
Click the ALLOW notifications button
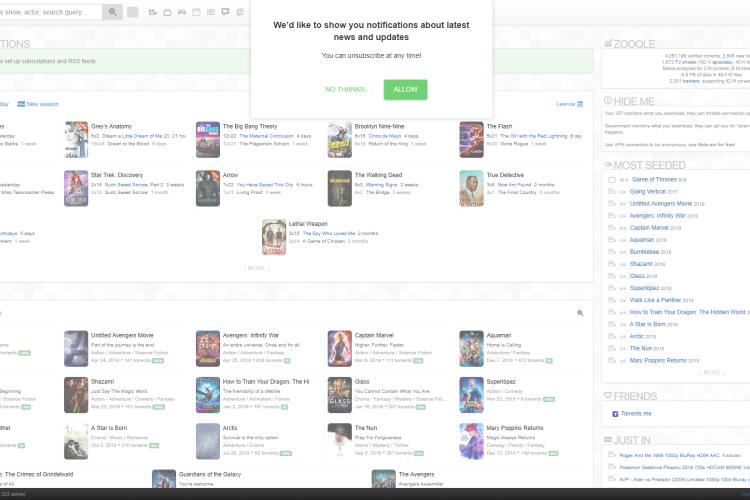click(x=405, y=89)
